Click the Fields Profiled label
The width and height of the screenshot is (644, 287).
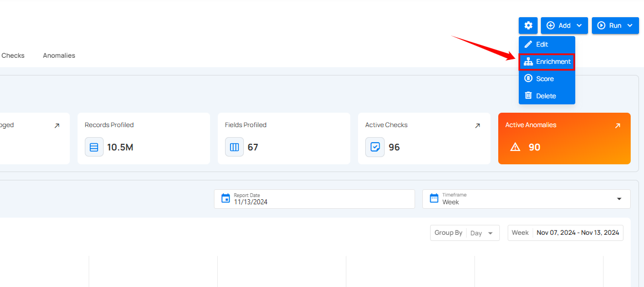tap(246, 125)
